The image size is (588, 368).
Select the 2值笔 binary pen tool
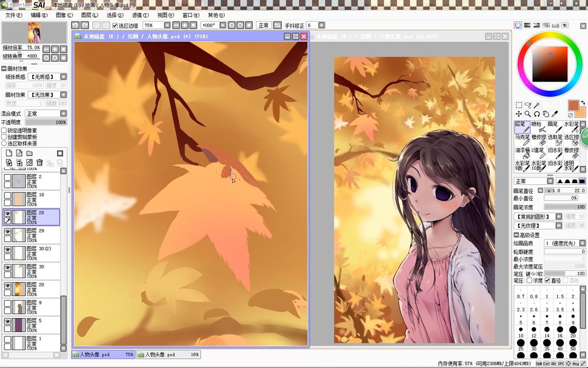[538, 153]
